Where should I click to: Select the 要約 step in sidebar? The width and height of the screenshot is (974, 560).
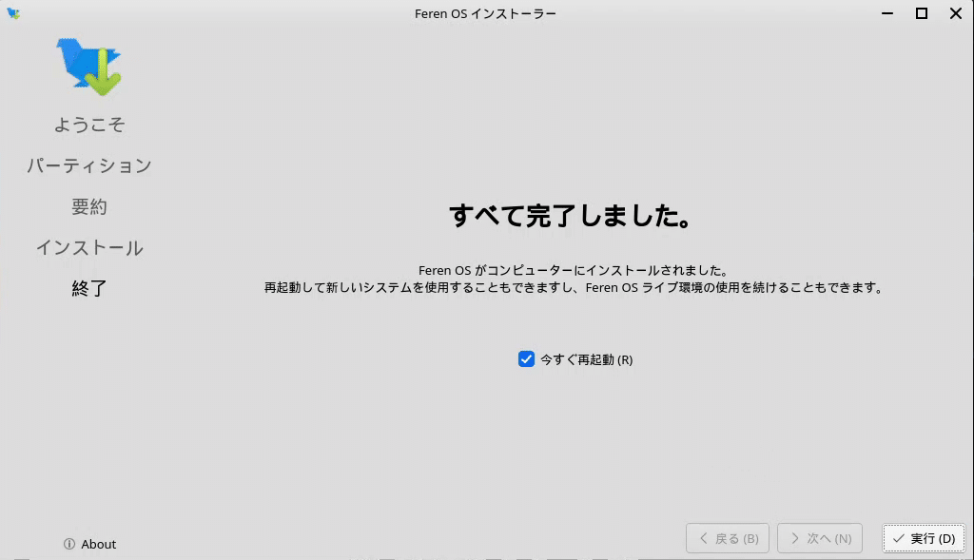pyautogui.click(x=89, y=206)
